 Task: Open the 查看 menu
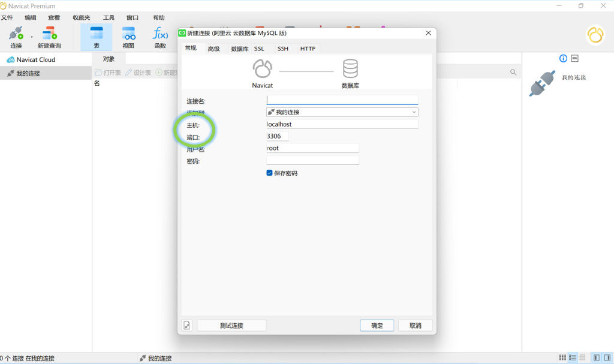coord(54,17)
